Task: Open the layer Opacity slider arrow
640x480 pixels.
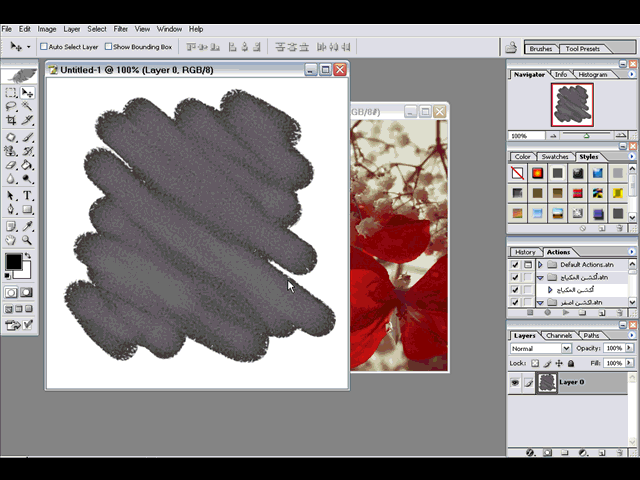Action: (628, 348)
